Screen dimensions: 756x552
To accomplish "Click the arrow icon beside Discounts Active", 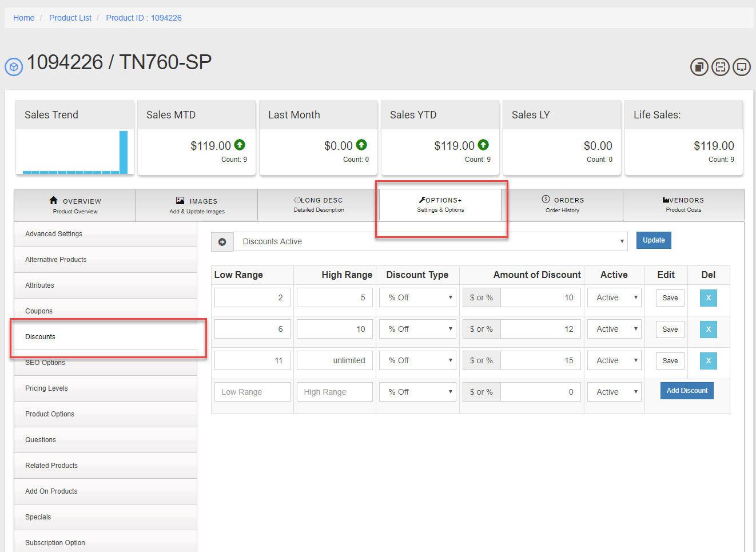I will coord(222,242).
